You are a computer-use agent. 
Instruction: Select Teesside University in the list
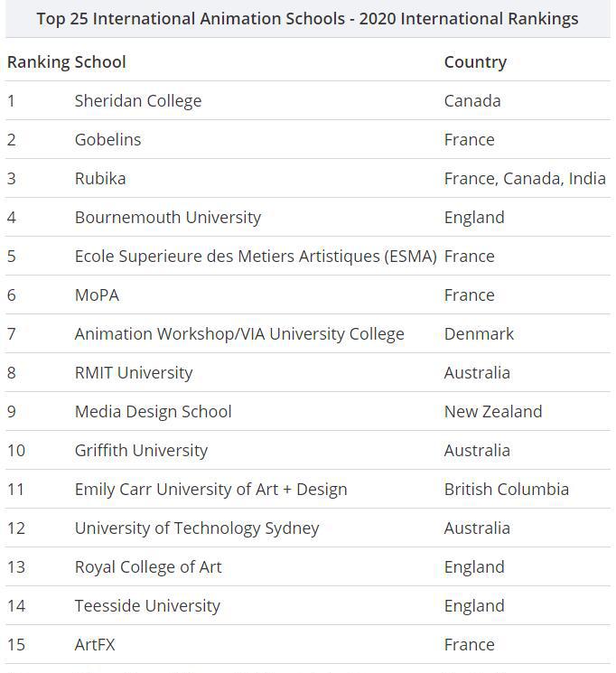click(x=147, y=606)
